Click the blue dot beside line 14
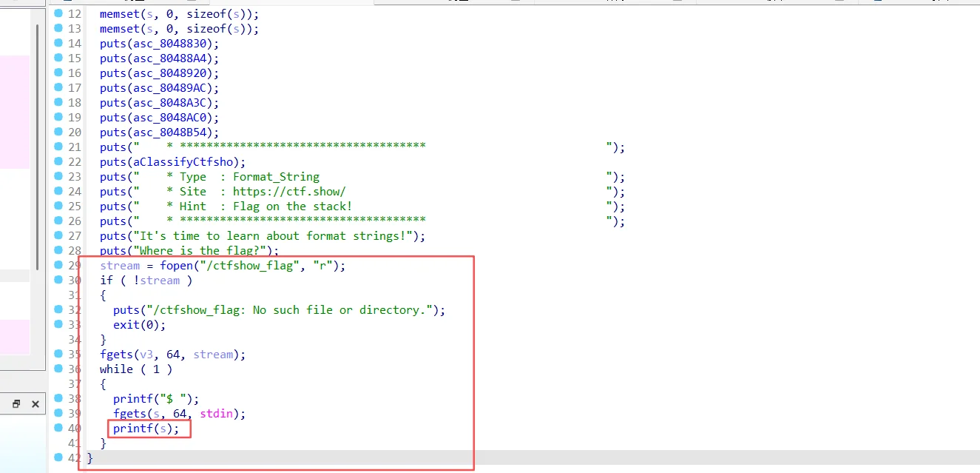Image resolution: width=980 pixels, height=473 pixels. click(x=59, y=43)
